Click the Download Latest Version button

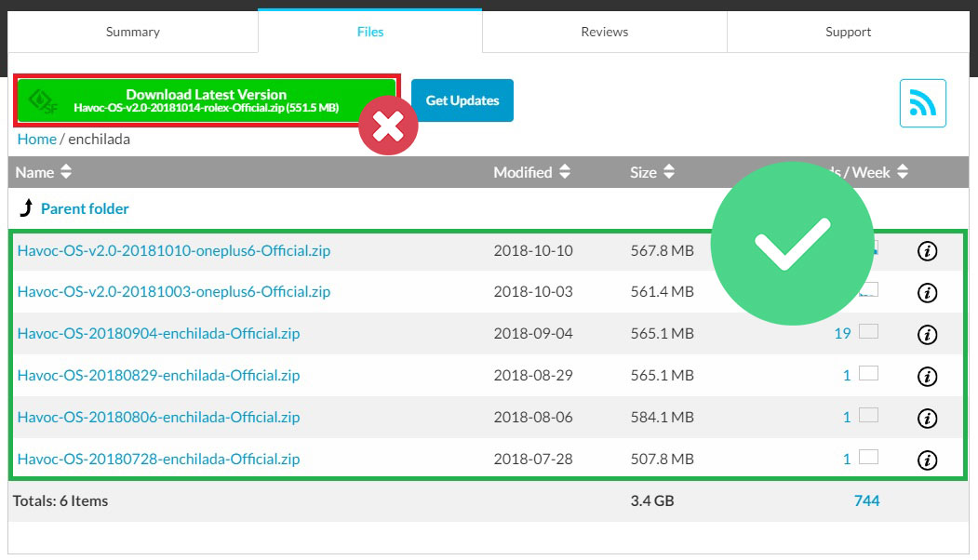[206, 100]
